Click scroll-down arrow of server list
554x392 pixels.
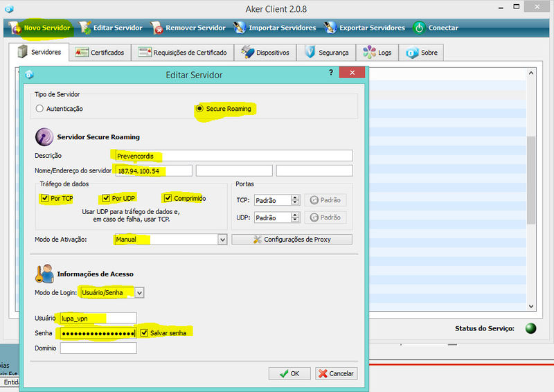531,306
